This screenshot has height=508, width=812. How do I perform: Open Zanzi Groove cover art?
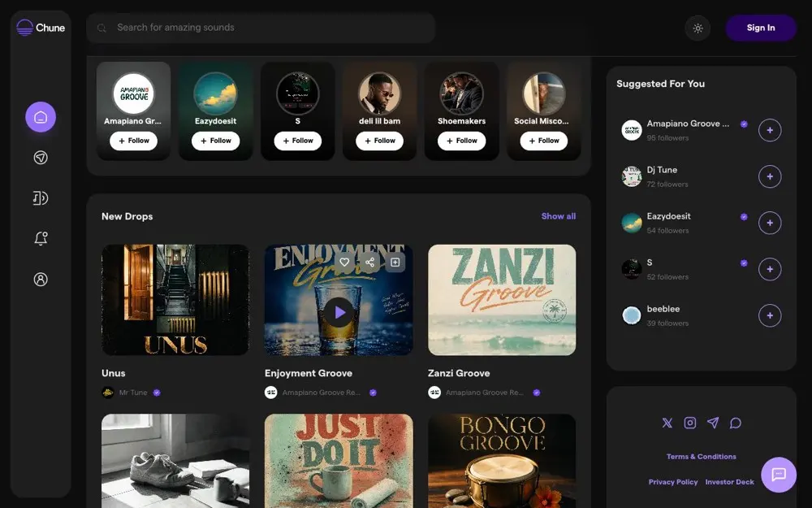click(502, 300)
